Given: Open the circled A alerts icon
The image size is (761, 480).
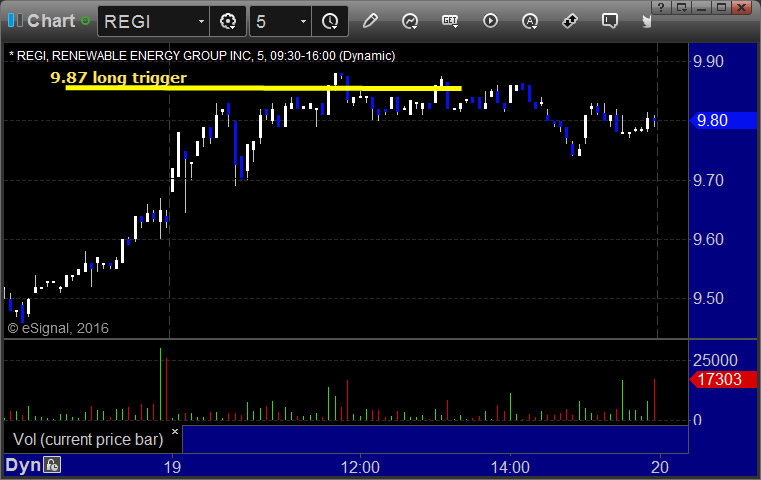Looking at the screenshot, I should [529, 21].
